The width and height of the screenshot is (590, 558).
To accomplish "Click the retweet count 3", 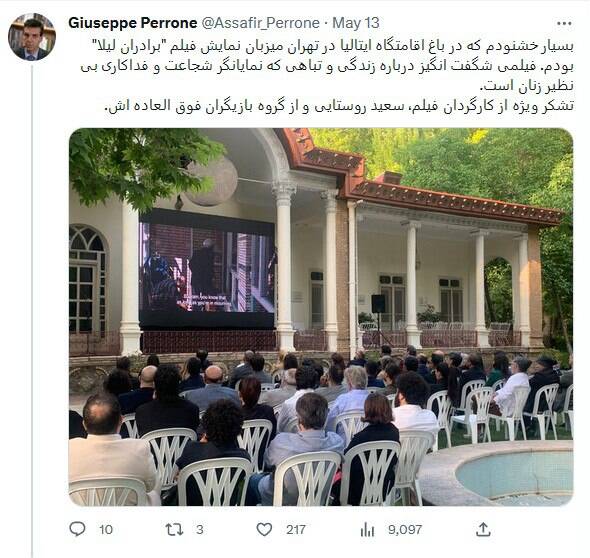I will 200,530.
